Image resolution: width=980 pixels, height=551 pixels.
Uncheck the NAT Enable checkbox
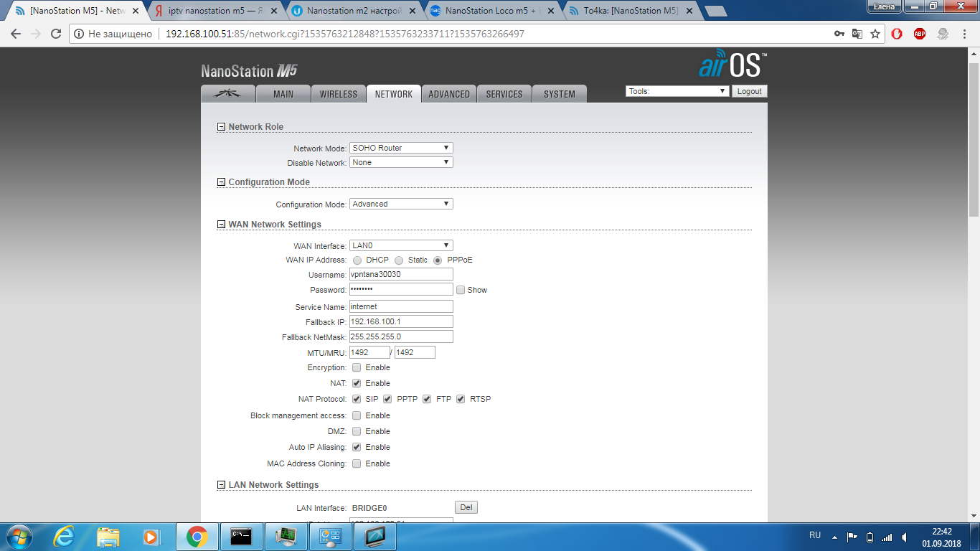(x=357, y=383)
